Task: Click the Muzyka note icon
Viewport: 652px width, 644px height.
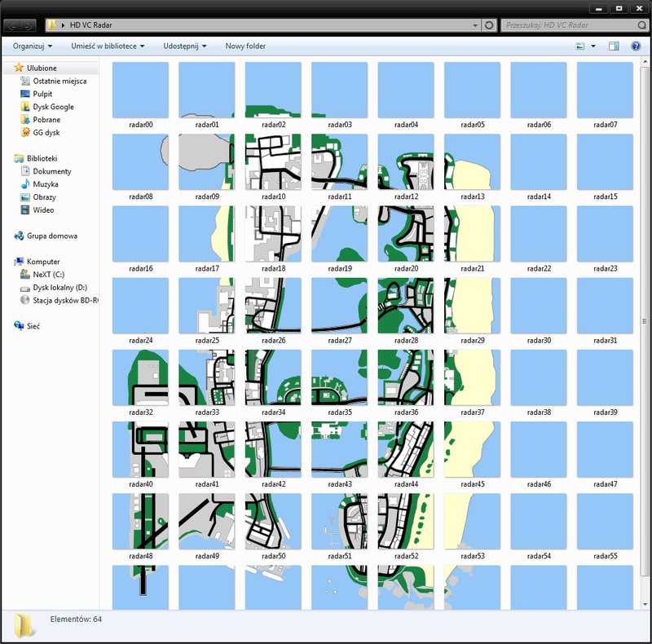Action: click(25, 184)
